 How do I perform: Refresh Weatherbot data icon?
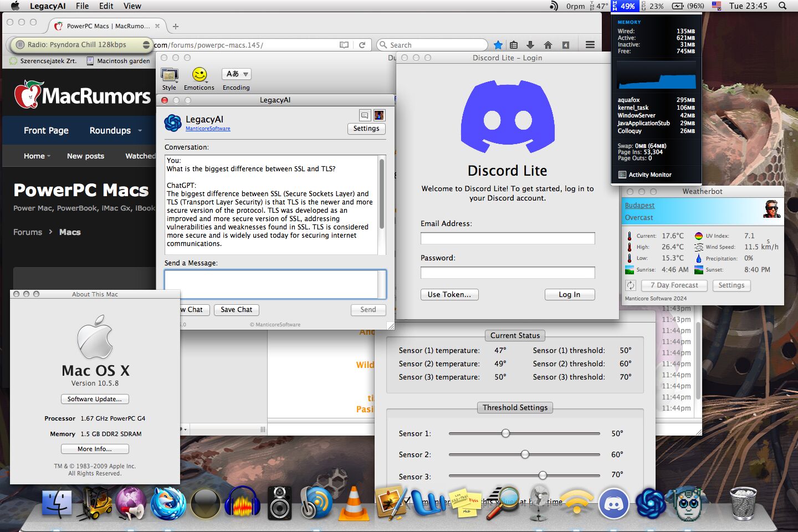pos(631,285)
